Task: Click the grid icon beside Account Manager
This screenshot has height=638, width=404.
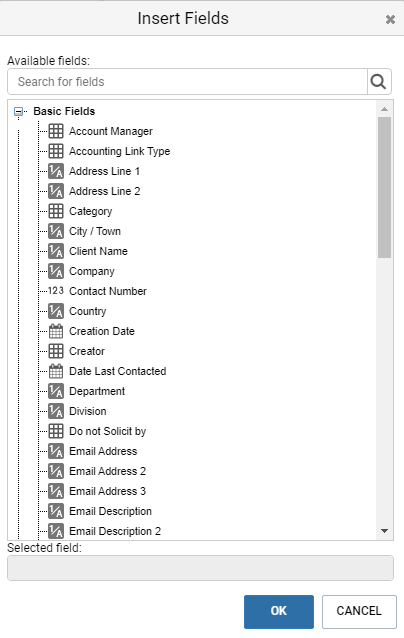Action: [x=56, y=131]
